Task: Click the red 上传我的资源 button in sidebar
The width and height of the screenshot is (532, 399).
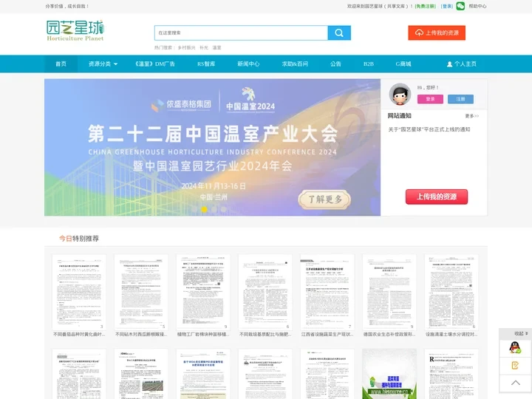Action: [437, 197]
